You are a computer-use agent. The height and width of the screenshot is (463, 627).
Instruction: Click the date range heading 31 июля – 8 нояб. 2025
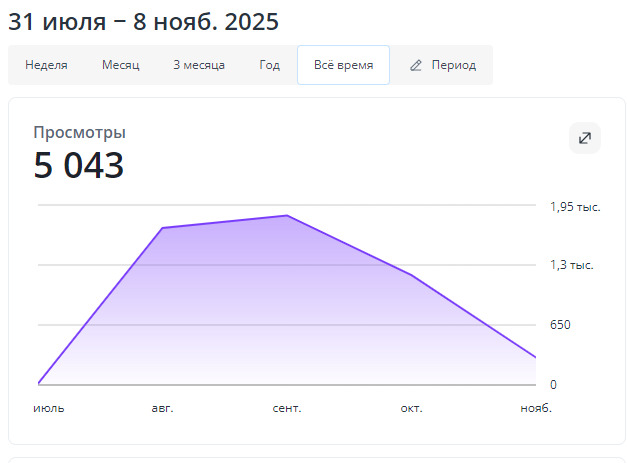coord(144,21)
